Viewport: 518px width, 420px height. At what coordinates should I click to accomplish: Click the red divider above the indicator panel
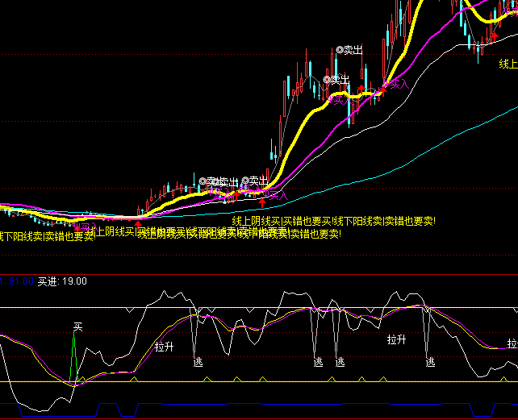258,275
